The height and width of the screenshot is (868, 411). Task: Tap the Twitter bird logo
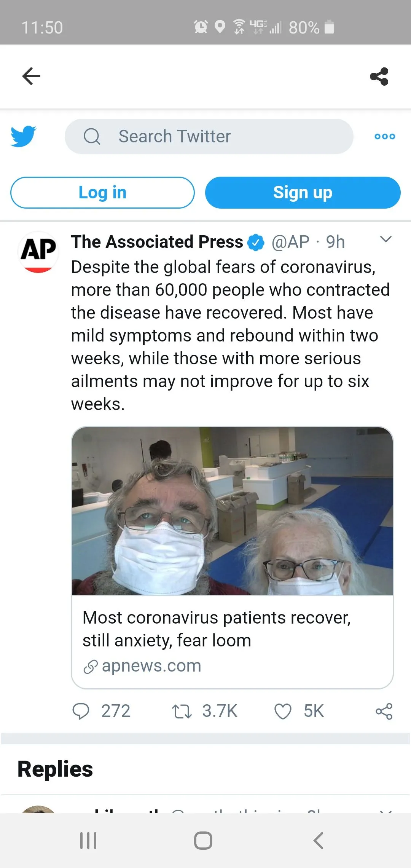coord(23,136)
